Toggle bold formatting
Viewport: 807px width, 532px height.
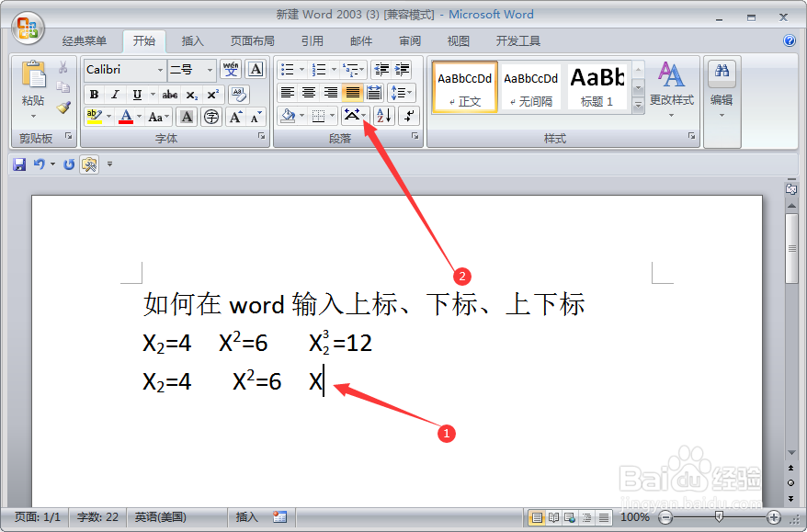[x=95, y=95]
